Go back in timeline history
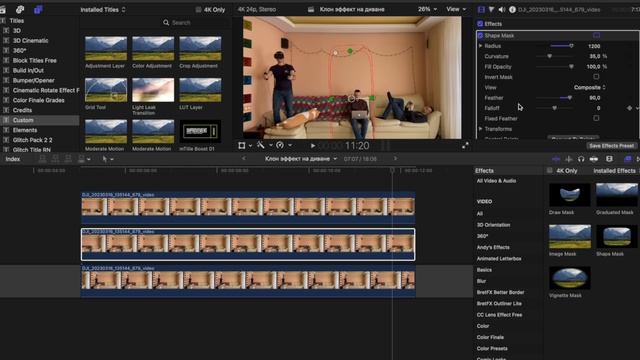Image resolution: width=640 pixels, height=360 pixels. coord(244,159)
